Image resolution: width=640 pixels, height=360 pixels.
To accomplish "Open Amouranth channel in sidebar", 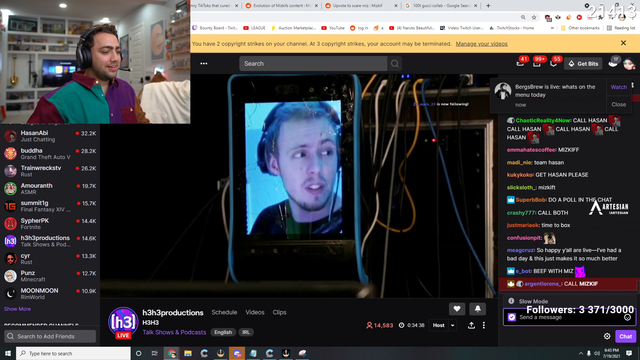I will (50, 189).
